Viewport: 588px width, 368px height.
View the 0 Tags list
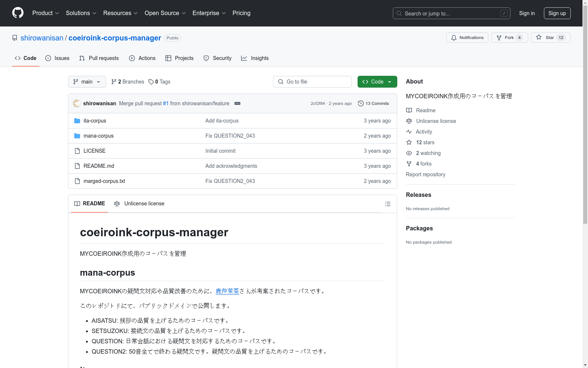coord(159,82)
